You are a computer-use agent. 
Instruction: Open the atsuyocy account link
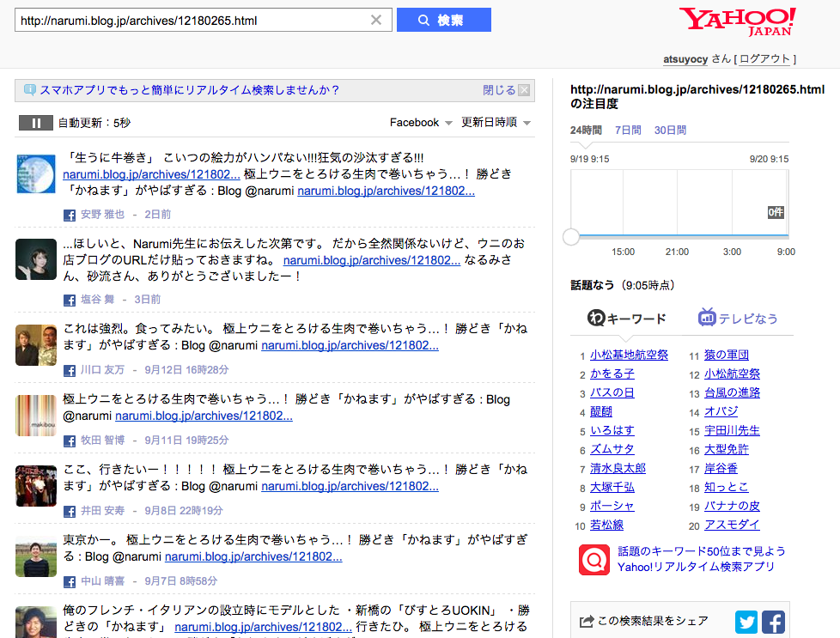pos(685,59)
